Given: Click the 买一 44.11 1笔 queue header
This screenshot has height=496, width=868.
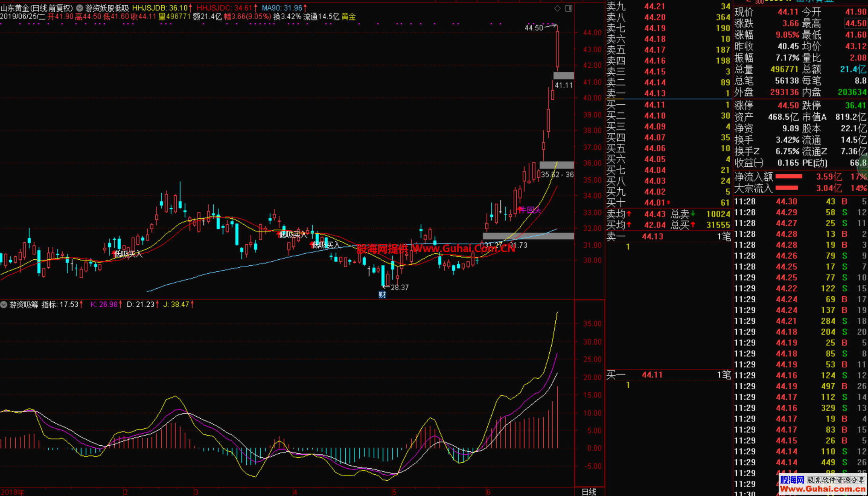Looking at the screenshot, I should click(668, 375).
